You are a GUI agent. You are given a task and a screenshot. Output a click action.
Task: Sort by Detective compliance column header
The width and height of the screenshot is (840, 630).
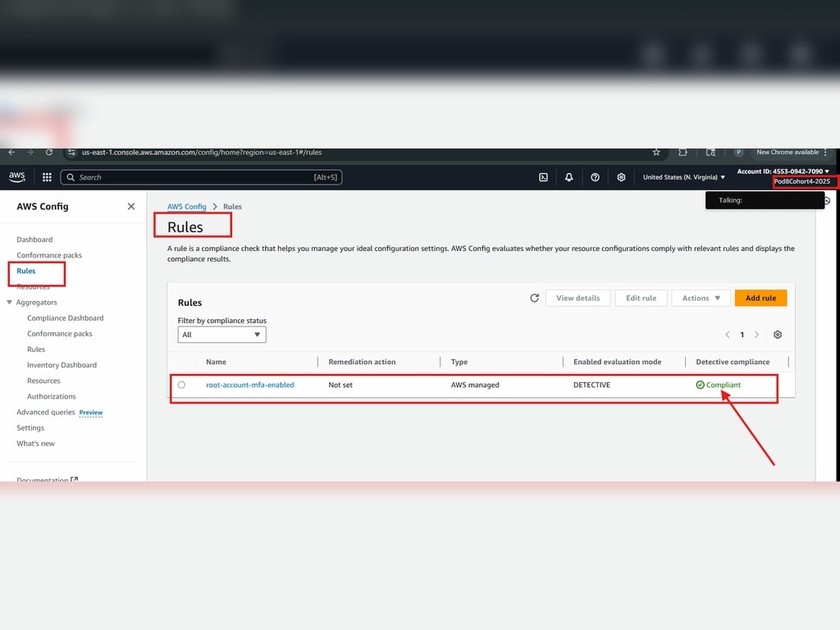[733, 362]
